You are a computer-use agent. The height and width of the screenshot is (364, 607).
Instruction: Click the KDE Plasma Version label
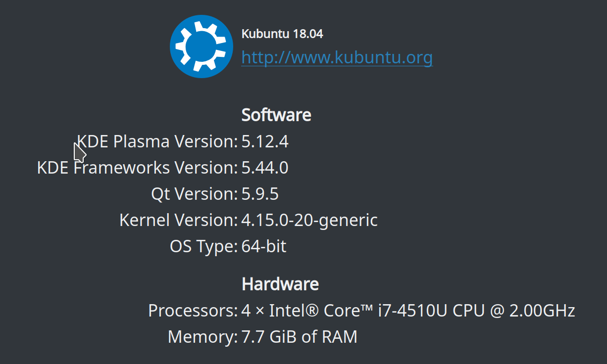[x=156, y=141]
